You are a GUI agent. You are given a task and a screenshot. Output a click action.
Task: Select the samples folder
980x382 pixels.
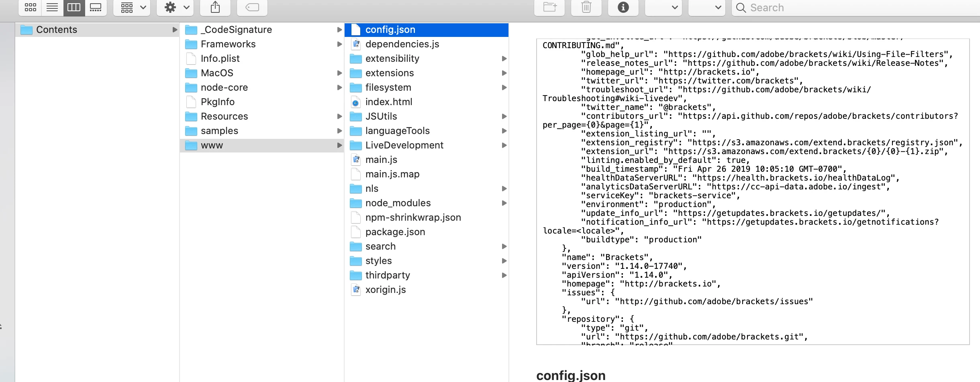pyautogui.click(x=262, y=131)
